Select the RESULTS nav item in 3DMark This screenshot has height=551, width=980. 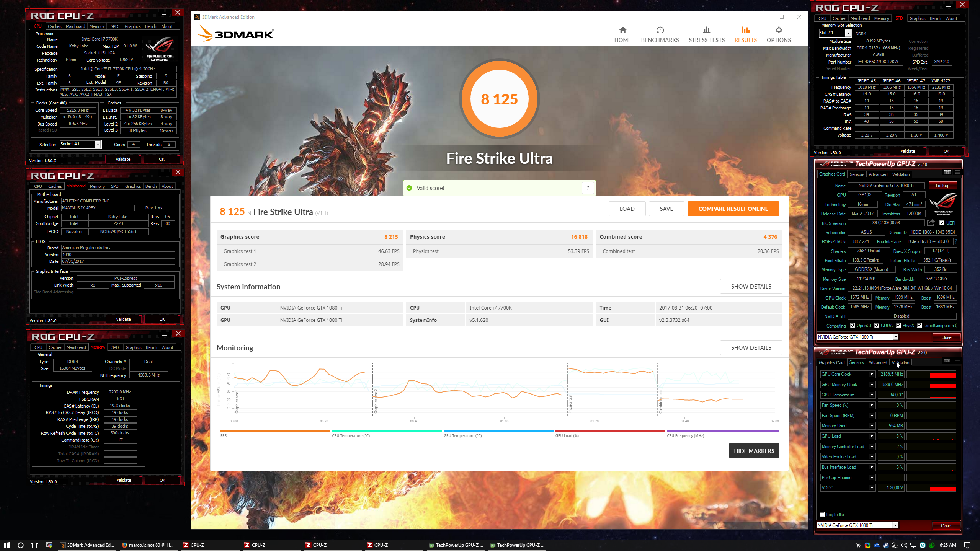(745, 34)
